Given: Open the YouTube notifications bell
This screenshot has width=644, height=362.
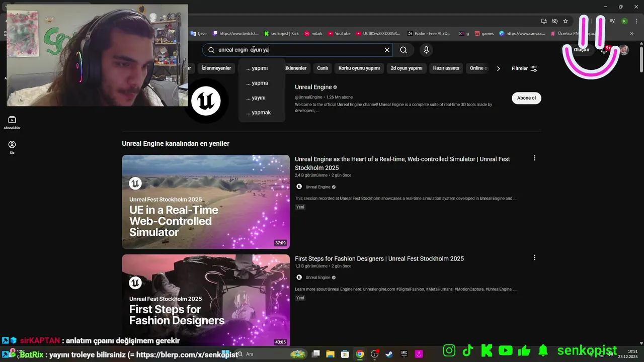Looking at the screenshot, I should pyautogui.click(x=605, y=50).
